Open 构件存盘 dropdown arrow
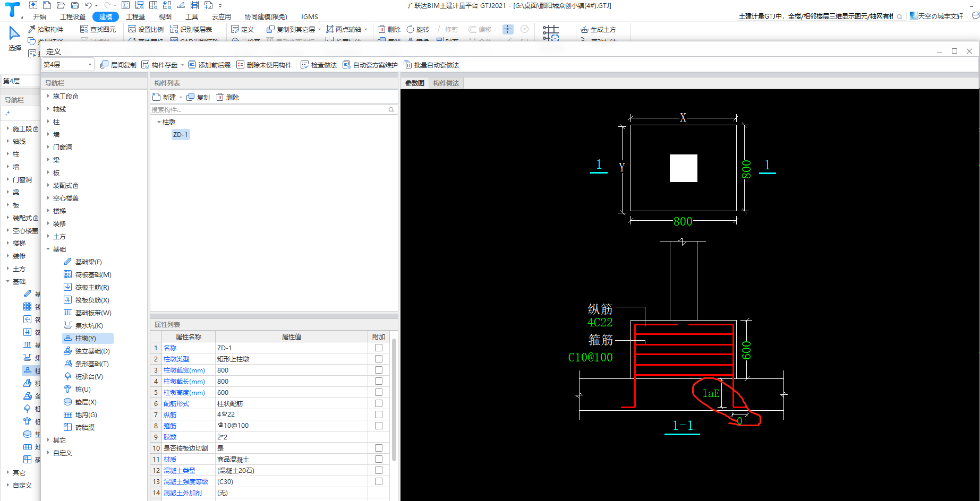The image size is (980, 501). tap(182, 65)
